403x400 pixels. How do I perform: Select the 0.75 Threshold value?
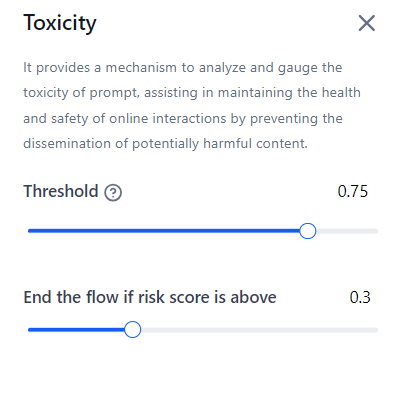[x=353, y=192]
